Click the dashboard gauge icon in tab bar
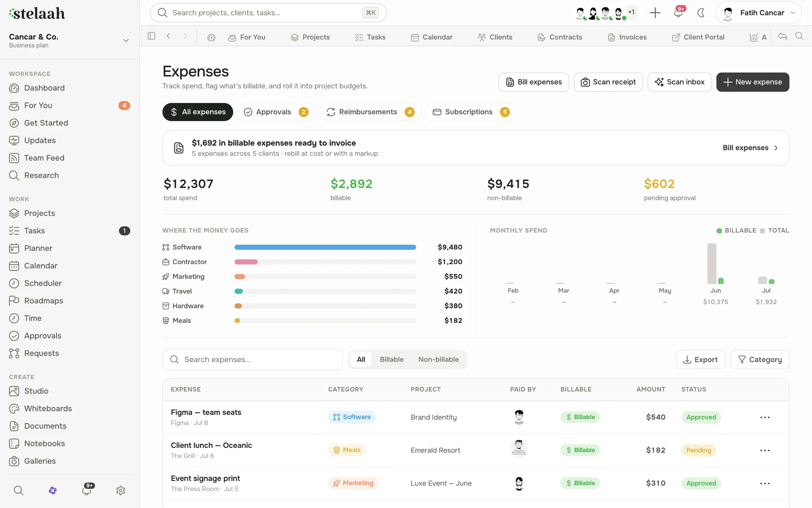 212,37
